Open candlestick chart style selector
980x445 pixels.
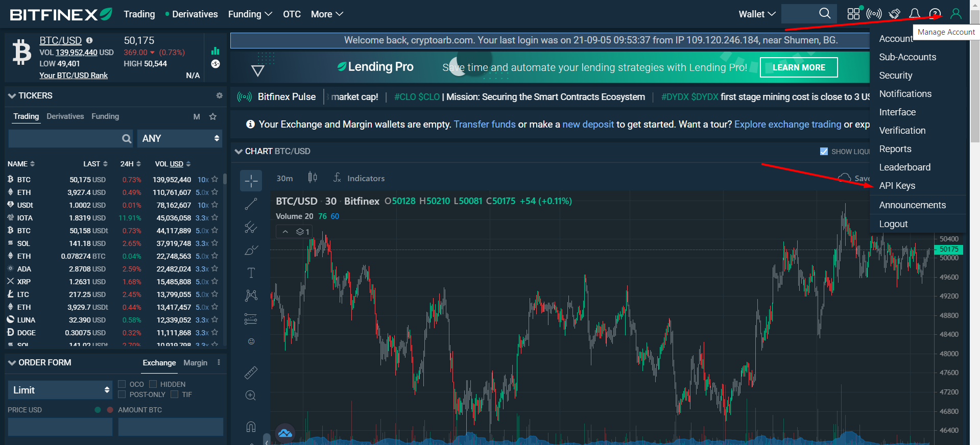point(313,178)
